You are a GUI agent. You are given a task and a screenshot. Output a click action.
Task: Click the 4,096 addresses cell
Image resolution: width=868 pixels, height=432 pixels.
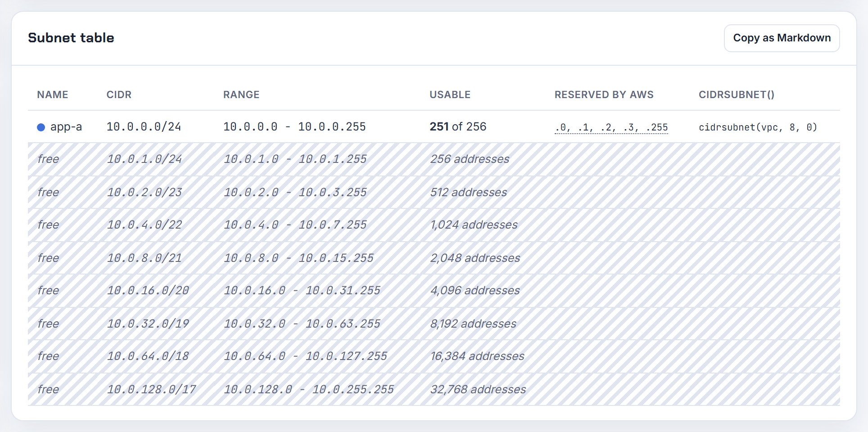click(475, 291)
